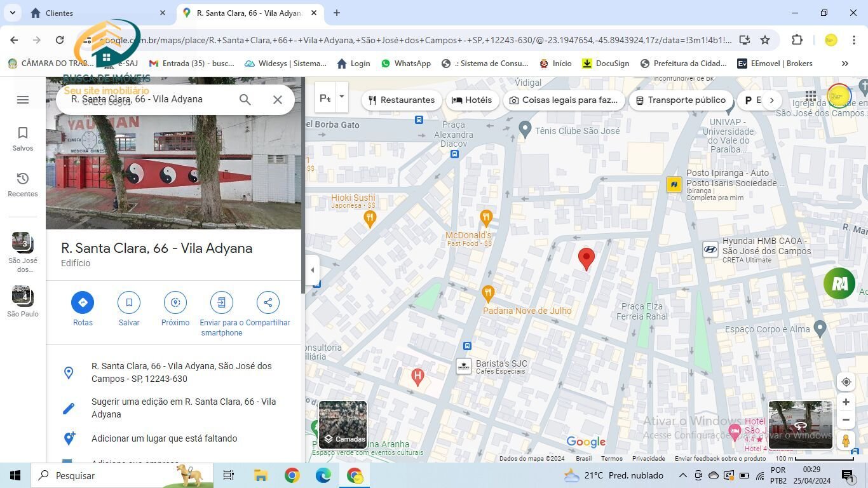Screen dimensions: 868x488
Task: Show hidden bookmarks with double chevron
Action: coord(844,64)
